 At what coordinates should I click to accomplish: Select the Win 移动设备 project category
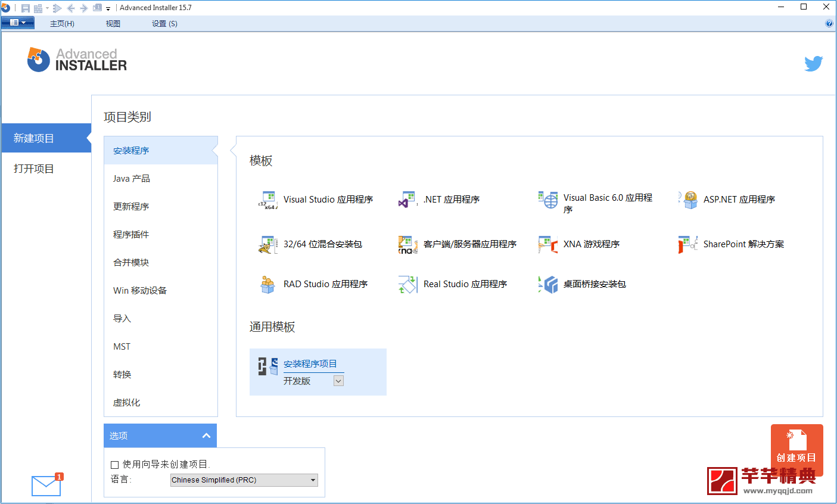(x=161, y=290)
